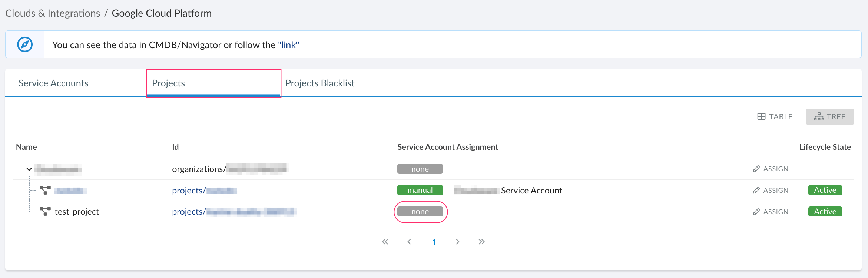868x278 pixels.
Task: Click ASSIGN for the manual service account project
Action: pyautogui.click(x=771, y=191)
